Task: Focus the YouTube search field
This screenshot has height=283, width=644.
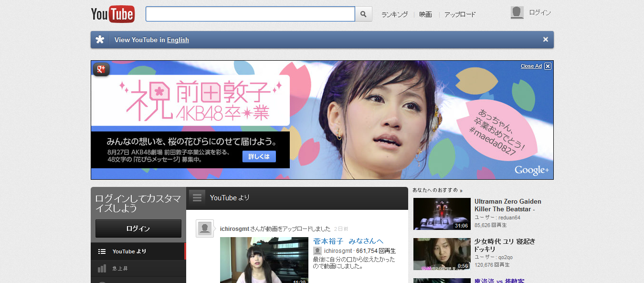Action: pos(250,14)
